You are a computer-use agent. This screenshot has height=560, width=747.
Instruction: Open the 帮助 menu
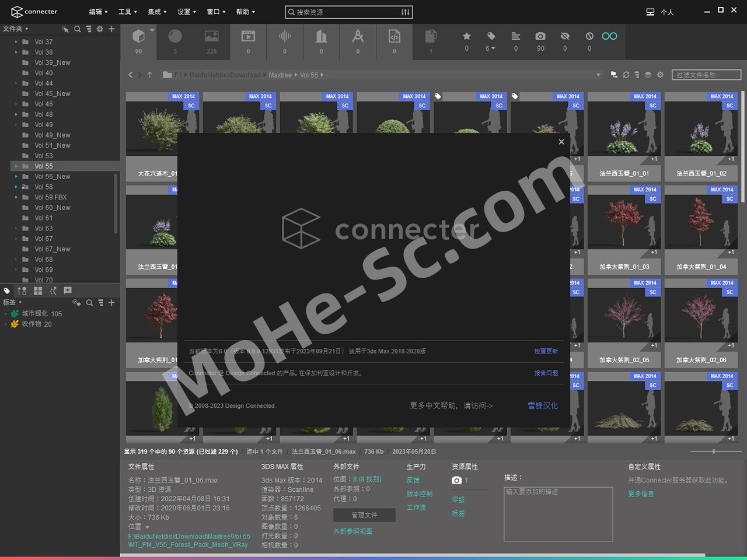coord(245,12)
